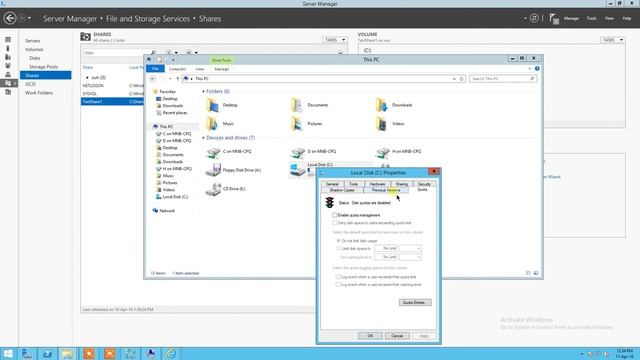
Task: Open the Pictures folder icon in This PC
Action: (297, 124)
